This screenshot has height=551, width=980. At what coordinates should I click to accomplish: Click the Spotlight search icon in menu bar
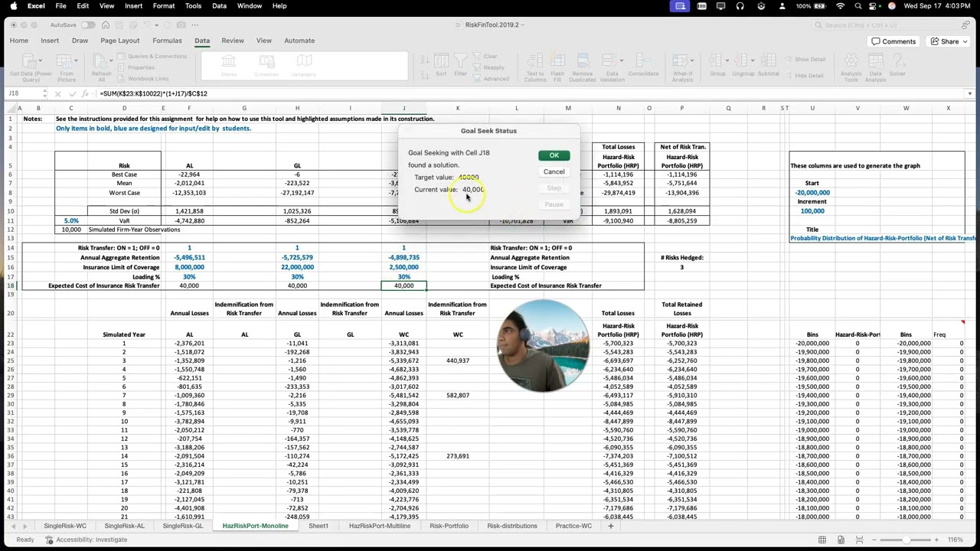point(859,6)
